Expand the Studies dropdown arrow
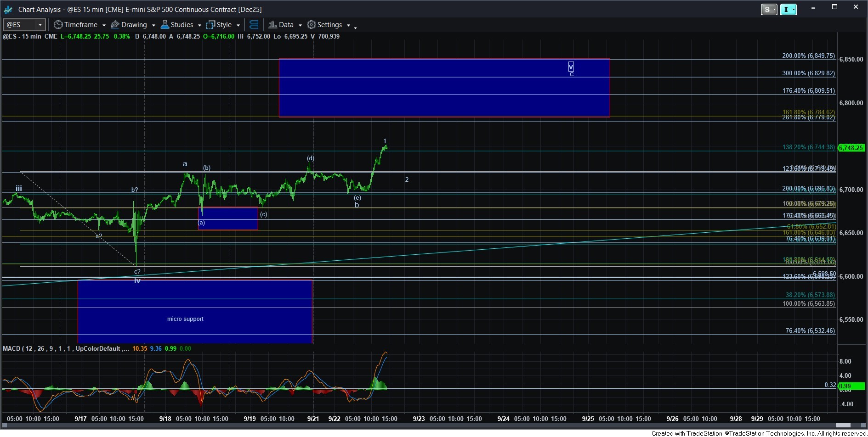The image size is (868, 437). [199, 25]
